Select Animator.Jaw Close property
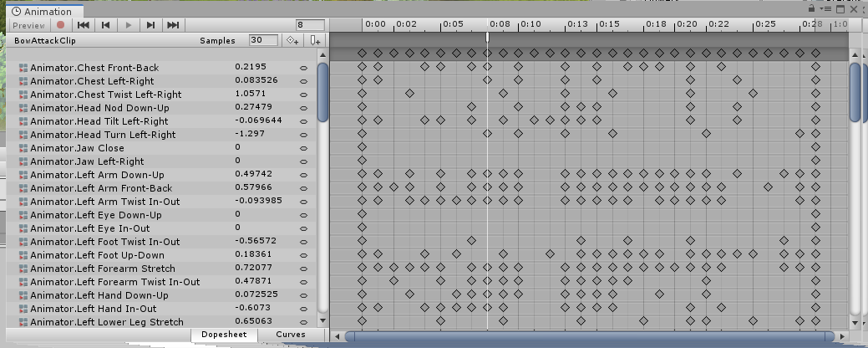Viewport: 868px width, 348px height. tap(77, 148)
